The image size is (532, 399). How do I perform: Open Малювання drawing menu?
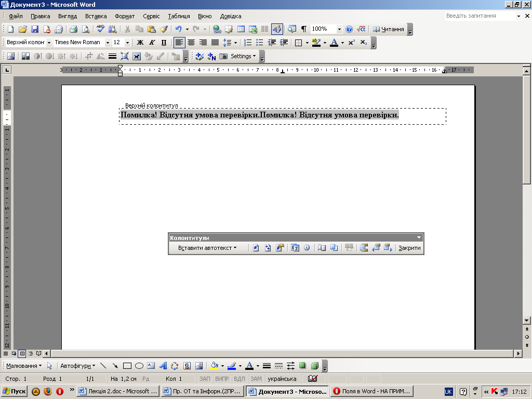point(24,366)
